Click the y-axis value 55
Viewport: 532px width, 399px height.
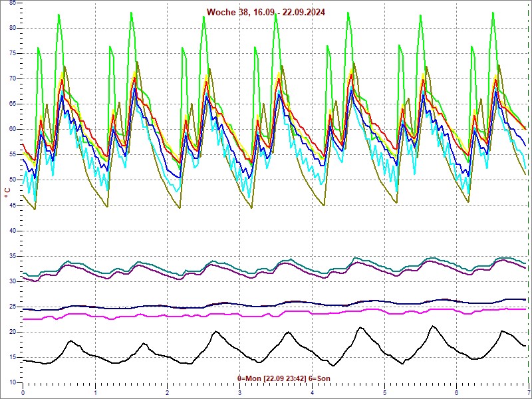(12, 154)
